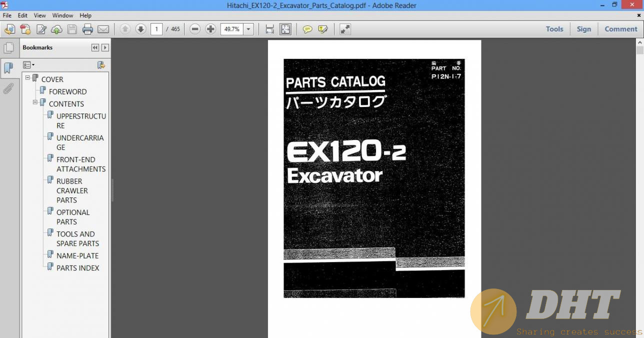Click the Sign/edit document toolbar icon
The height and width of the screenshot is (338, 644).
point(41,29)
